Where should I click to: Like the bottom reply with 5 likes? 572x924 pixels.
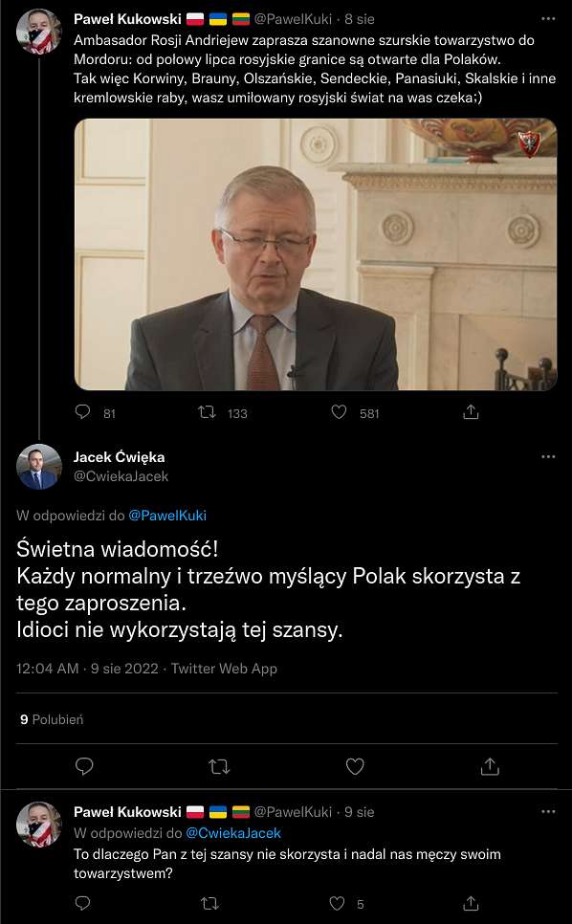click(337, 903)
